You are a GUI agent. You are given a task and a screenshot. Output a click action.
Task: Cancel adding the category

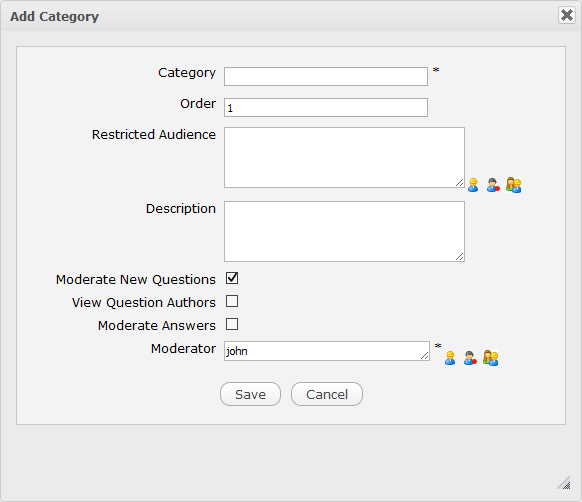[x=327, y=394]
